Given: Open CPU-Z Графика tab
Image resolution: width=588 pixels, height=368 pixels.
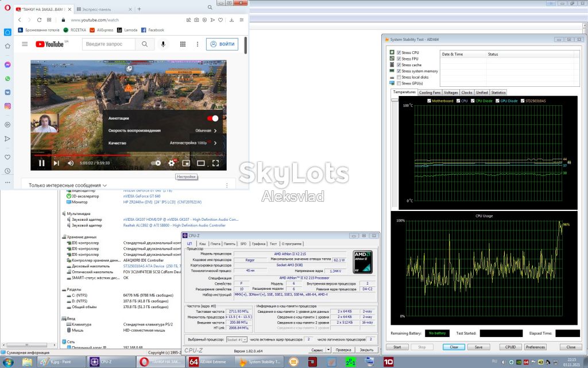Looking at the screenshot, I should click(259, 244).
